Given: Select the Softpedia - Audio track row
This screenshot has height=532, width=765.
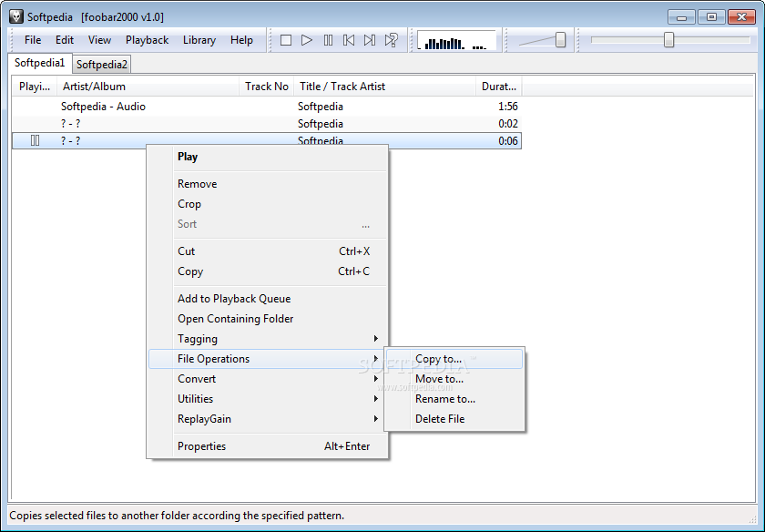Looking at the screenshot, I should (x=266, y=107).
